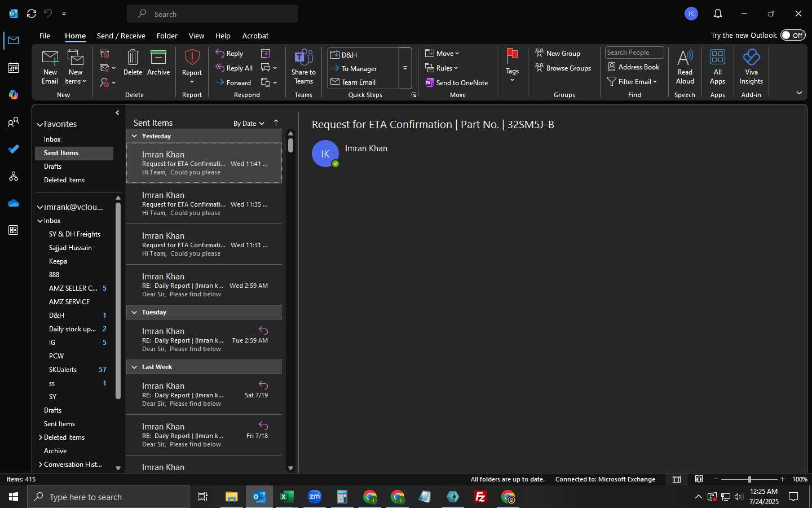Open Zoom from the taskbar
The image size is (812, 508).
coord(315,497)
